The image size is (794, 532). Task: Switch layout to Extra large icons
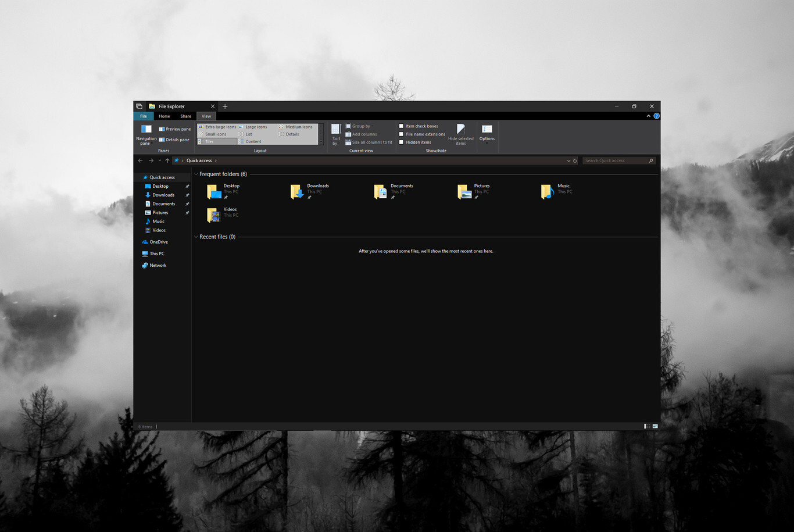coord(220,126)
